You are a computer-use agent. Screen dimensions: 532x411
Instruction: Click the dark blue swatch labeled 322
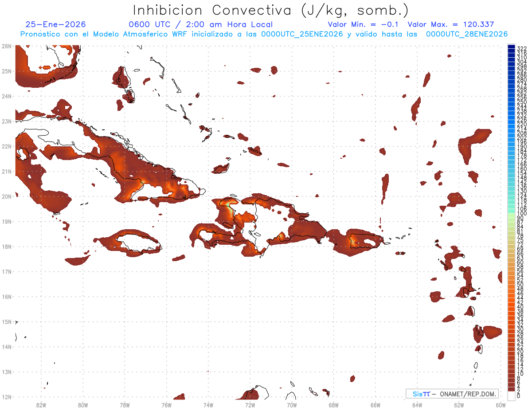coord(512,47)
